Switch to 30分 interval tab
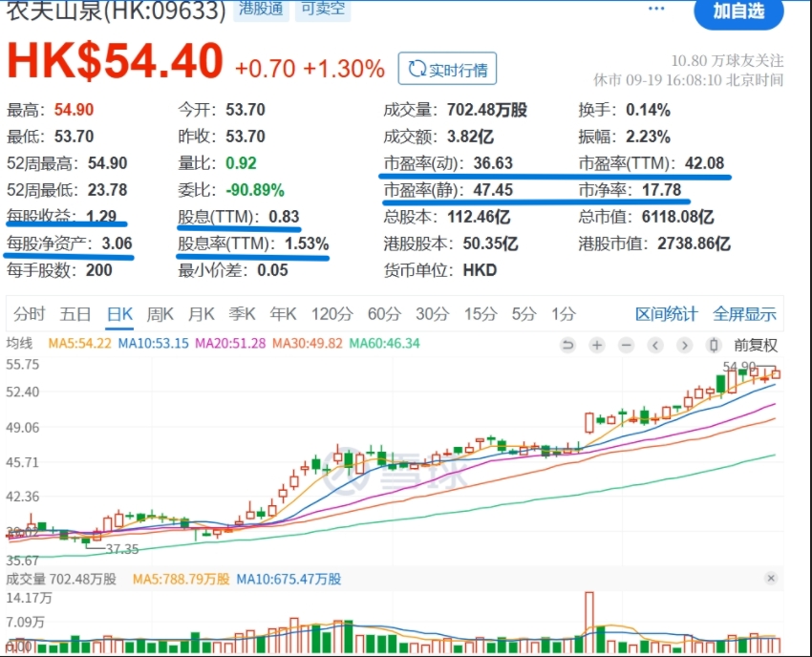 pyautogui.click(x=433, y=314)
